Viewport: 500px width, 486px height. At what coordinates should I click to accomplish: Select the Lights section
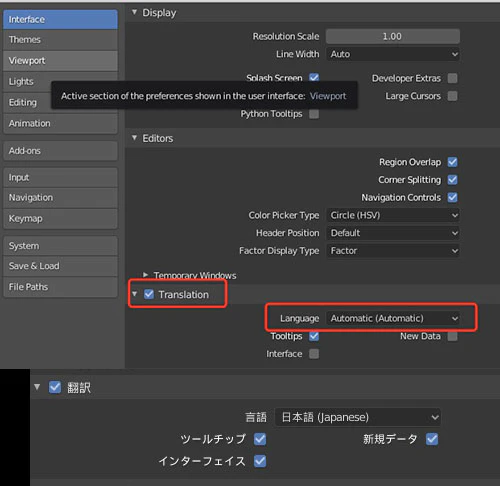27,81
